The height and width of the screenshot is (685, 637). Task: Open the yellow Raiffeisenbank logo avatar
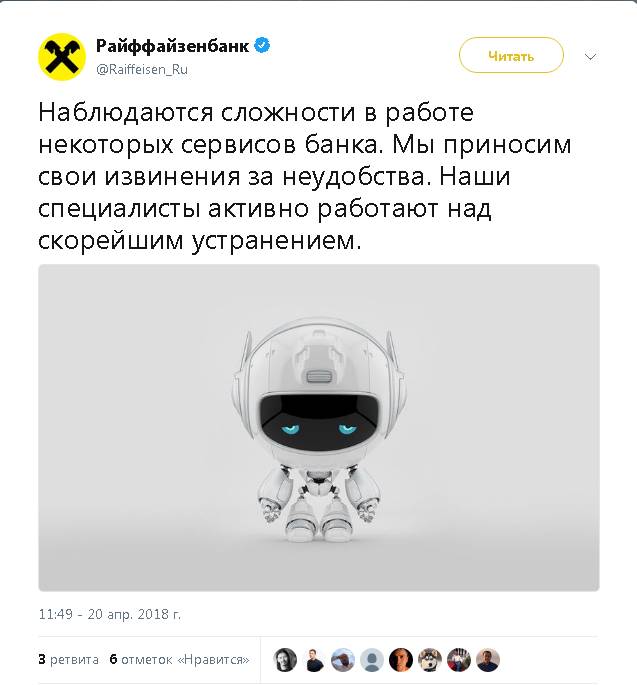tap(62, 57)
